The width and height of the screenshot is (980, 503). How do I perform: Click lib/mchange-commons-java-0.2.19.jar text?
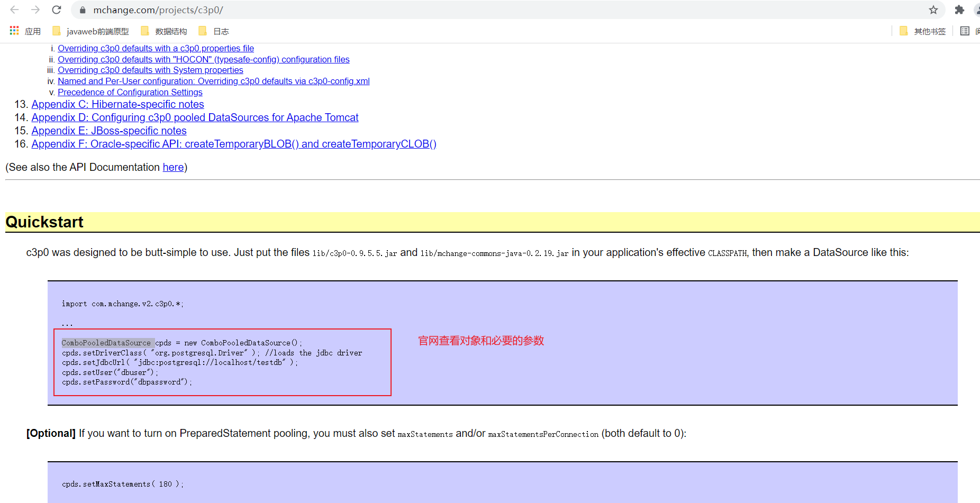tap(495, 253)
